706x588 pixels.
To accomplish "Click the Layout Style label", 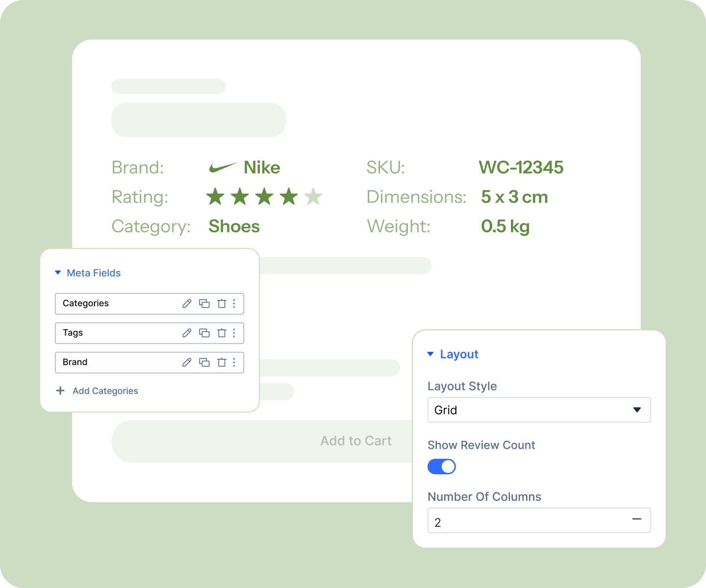I will [x=462, y=386].
